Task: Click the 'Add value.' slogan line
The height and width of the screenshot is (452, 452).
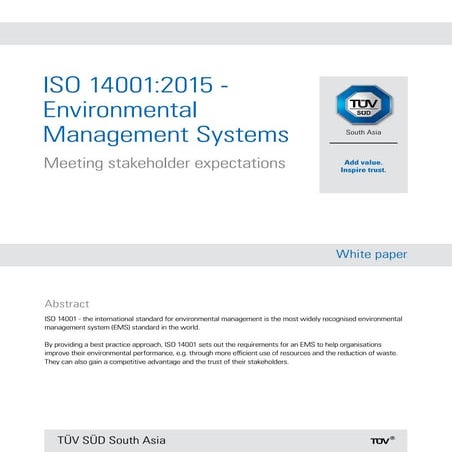Action: tap(363, 162)
